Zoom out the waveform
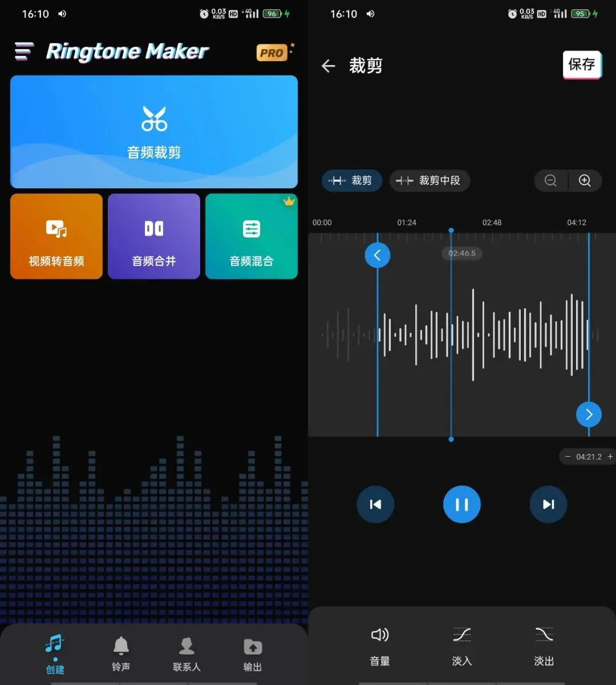Image resolution: width=616 pixels, height=685 pixels. (x=551, y=180)
